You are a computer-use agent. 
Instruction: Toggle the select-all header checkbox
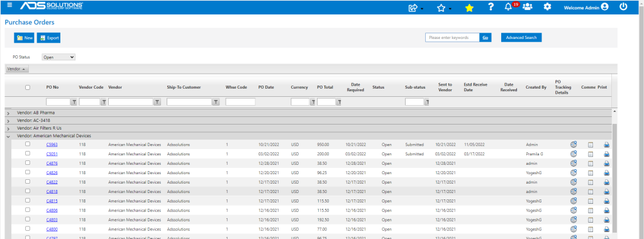28,87
